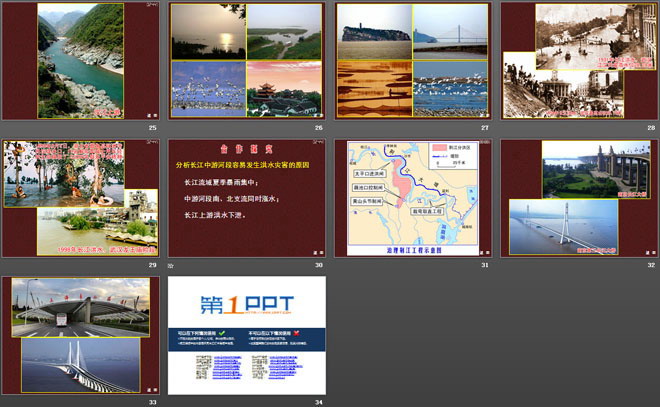Image resolution: width=660 pixels, height=407 pixels.
Task: Click the animation star icon under slide 30
Action: click(171, 266)
